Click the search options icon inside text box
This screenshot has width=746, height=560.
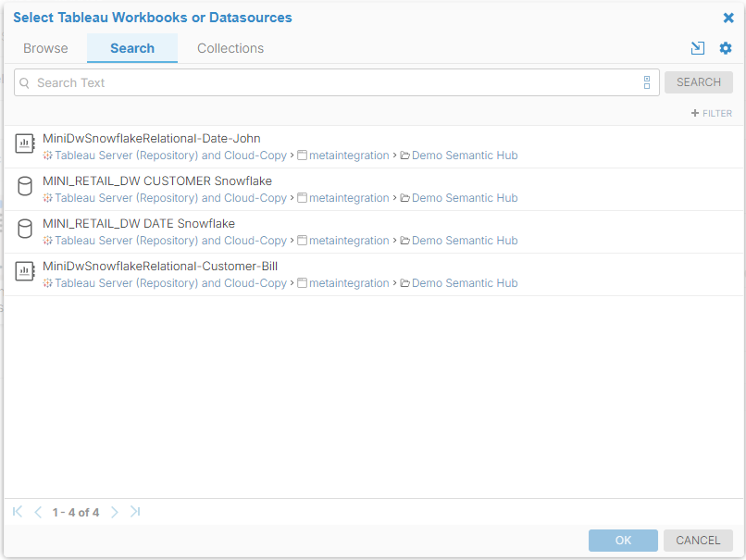coord(647,82)
